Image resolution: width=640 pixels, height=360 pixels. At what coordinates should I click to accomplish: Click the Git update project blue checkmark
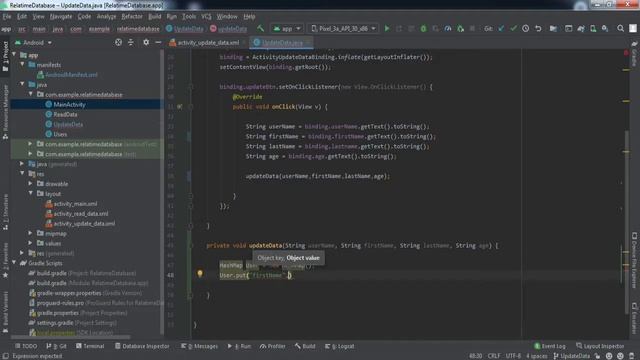(501, 29)
